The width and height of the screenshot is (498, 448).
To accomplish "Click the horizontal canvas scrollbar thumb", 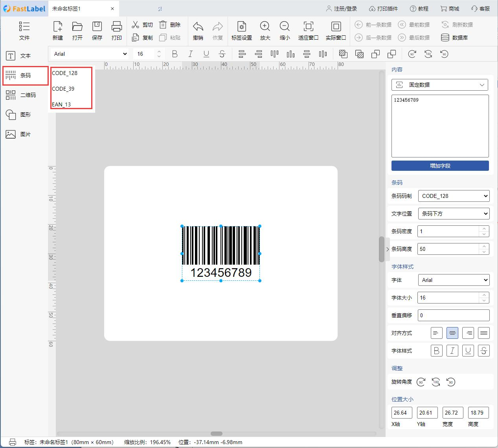I will point(217,433).
